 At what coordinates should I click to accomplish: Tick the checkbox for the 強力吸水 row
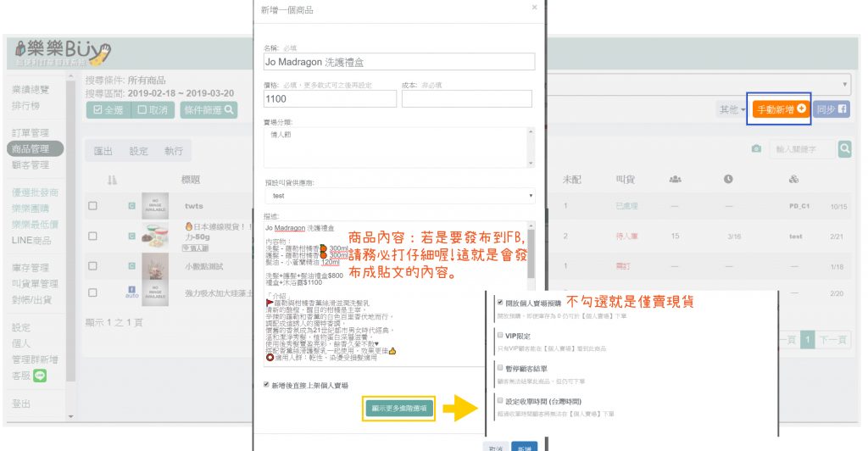(92, 292)
